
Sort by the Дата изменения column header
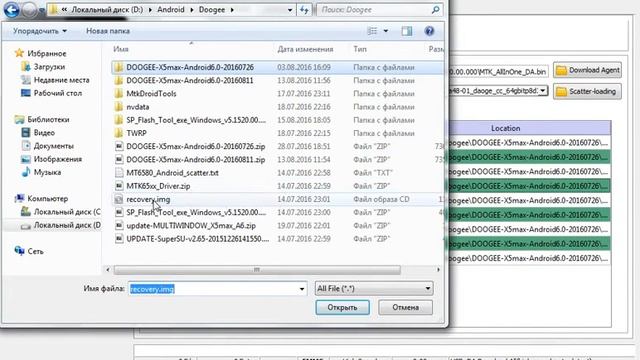[305, 49]
